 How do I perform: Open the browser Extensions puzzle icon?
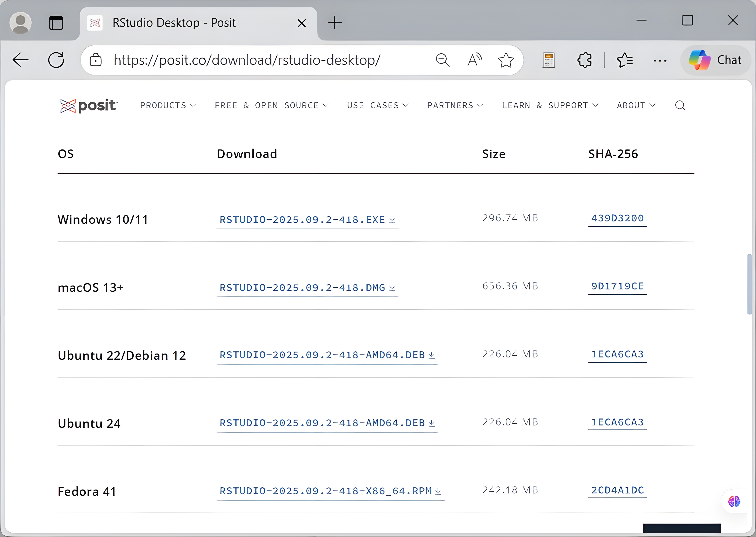tap(584, 60)
